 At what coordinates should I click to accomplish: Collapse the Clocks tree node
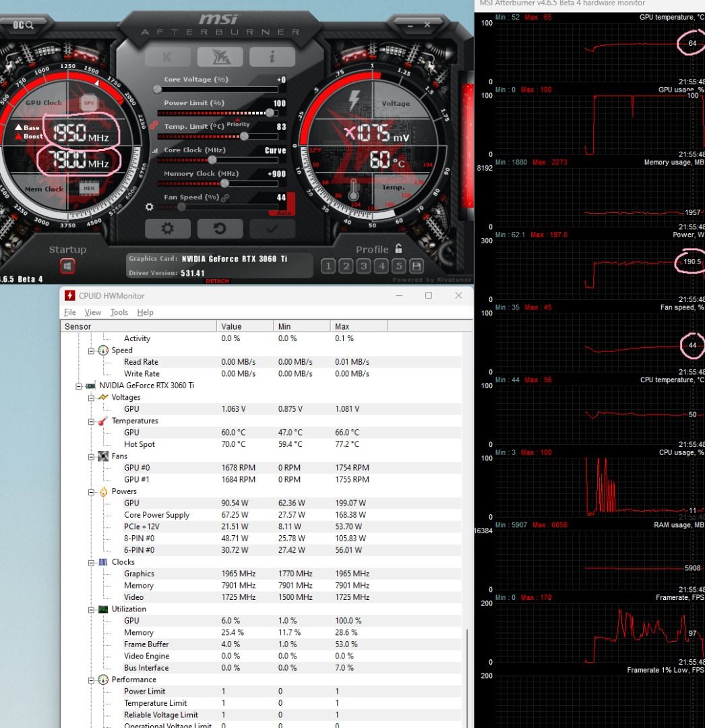[x=92, y=563]
